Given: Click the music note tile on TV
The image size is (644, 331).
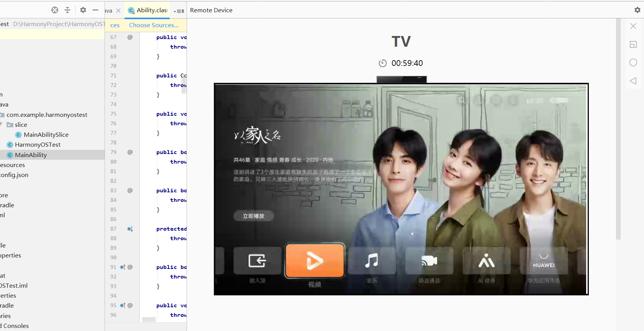Looking at the screenshot, I should pyautogui.click(x=372, y=261).
